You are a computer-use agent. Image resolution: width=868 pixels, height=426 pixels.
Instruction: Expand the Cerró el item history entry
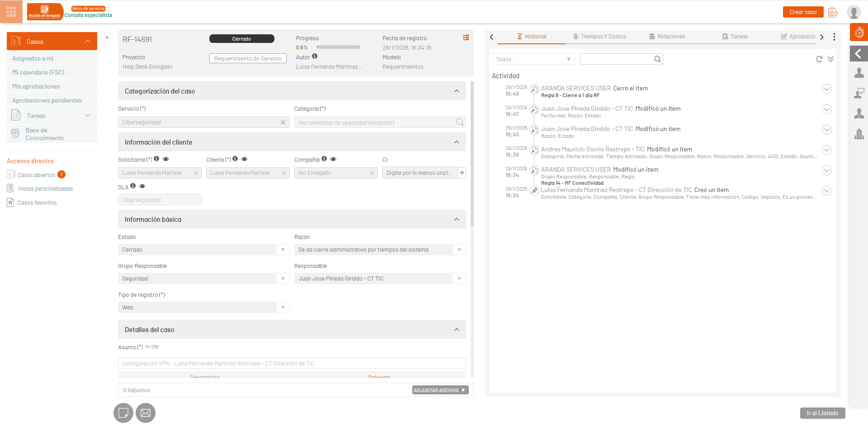(827, 89)
